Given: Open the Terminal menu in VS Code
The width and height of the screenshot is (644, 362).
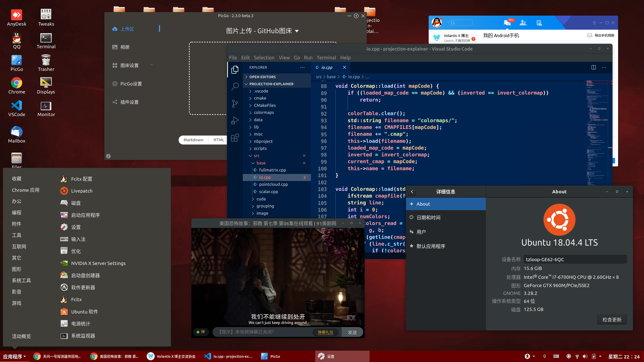Looking at the screenshot, I should 326,58.
